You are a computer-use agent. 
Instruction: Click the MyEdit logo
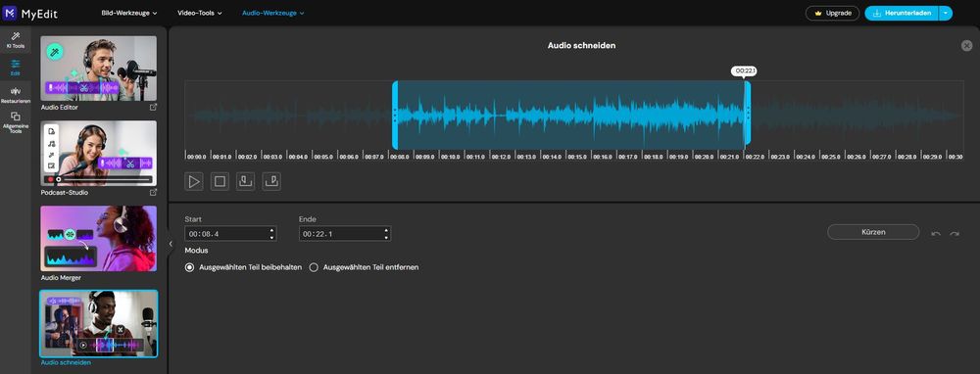pos(30,13)
